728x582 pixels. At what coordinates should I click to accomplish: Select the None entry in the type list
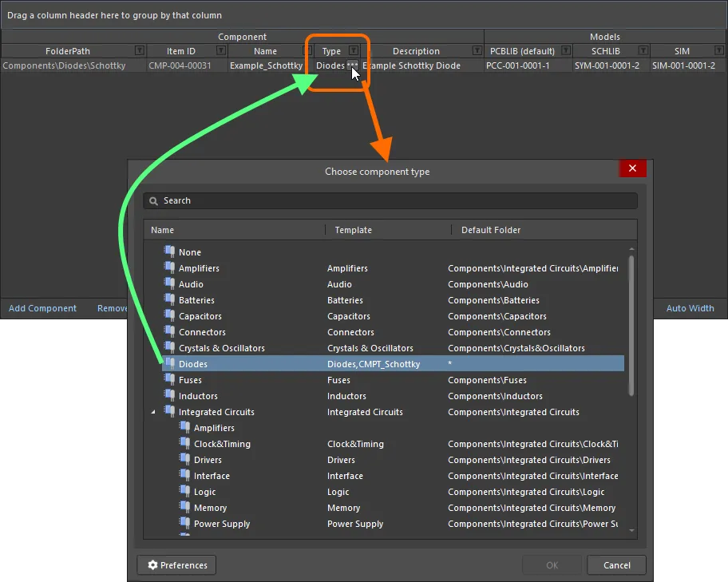192,252
